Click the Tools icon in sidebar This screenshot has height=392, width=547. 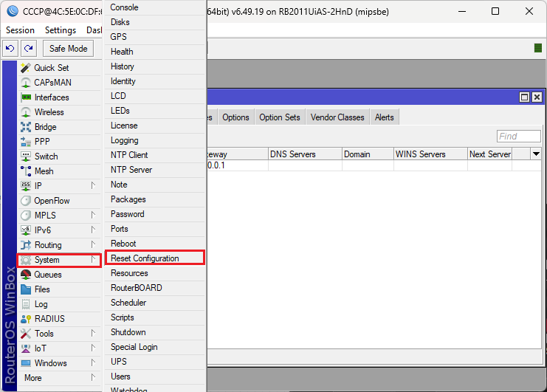tap(25, 334)
